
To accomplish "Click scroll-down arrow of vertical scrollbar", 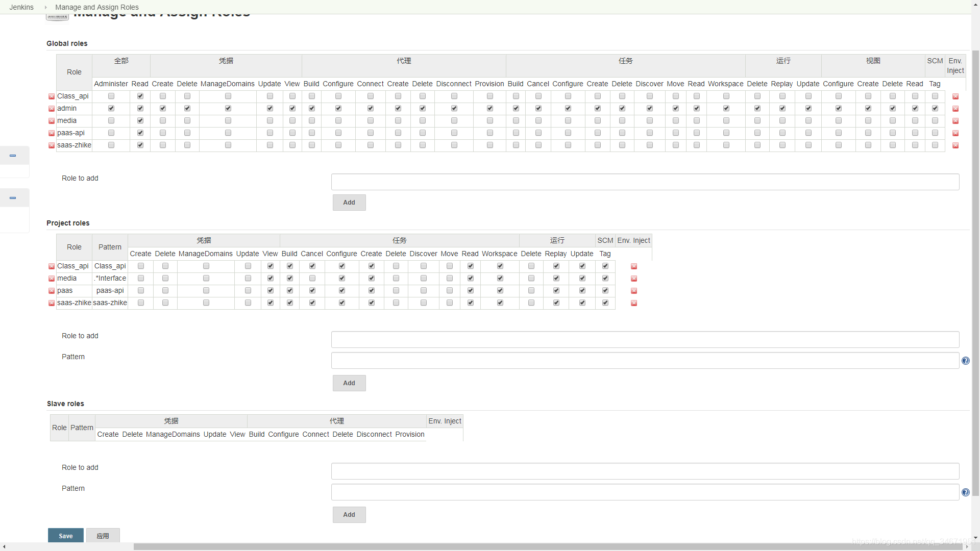I will [x=975, y=538].
